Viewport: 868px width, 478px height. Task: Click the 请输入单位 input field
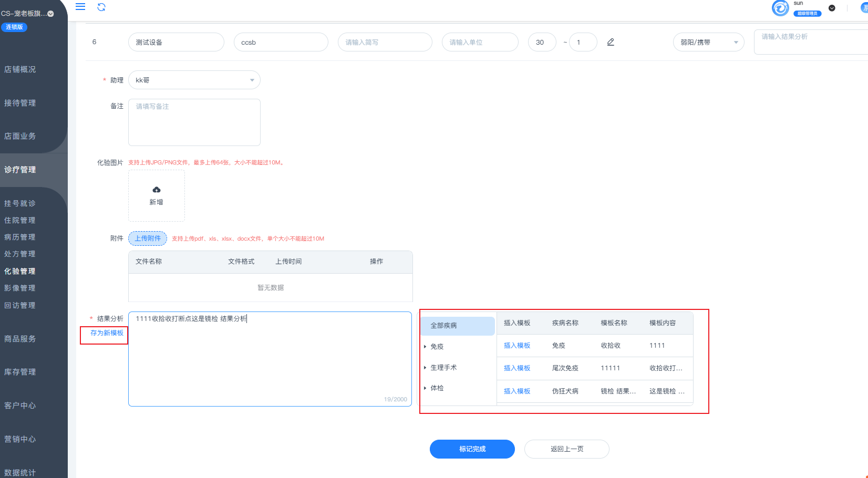click(x=480, y=42)
